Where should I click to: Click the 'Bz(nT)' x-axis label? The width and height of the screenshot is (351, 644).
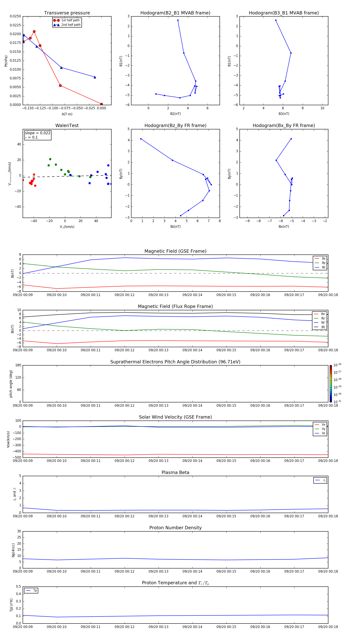(175, 227)
